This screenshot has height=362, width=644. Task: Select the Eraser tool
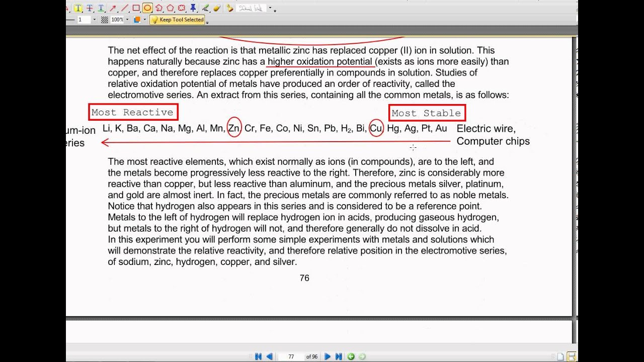point(217,8)
